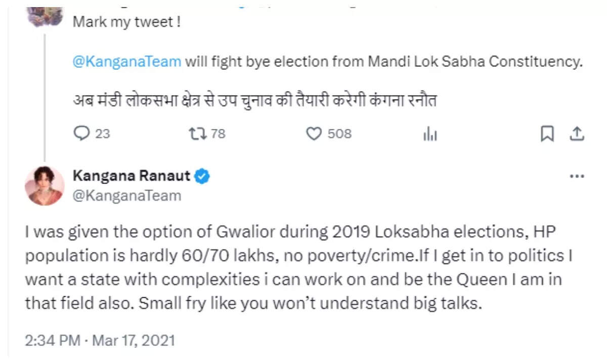Click the 78 retweets count

pos(218,133)
